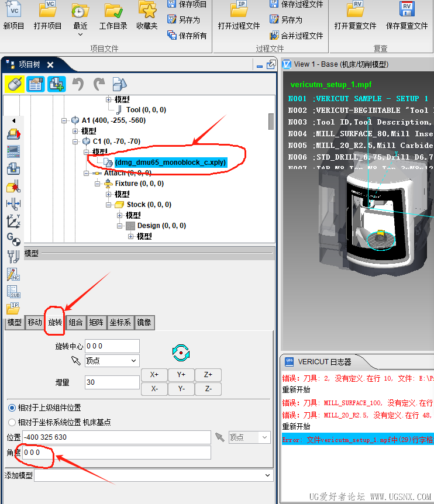The width and height of the screenshot is (434, 504).
Task: Click 打开复查文件 open review file icon
Action: (355, 9)
